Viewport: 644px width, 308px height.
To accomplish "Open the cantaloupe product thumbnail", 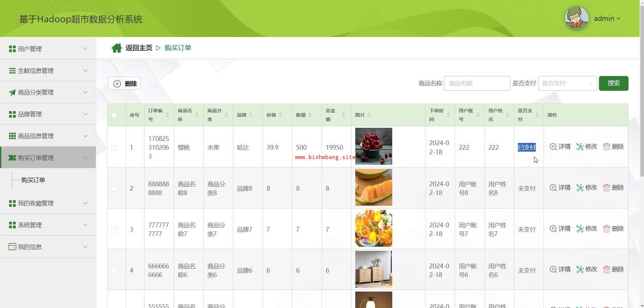I will point(373,187).
